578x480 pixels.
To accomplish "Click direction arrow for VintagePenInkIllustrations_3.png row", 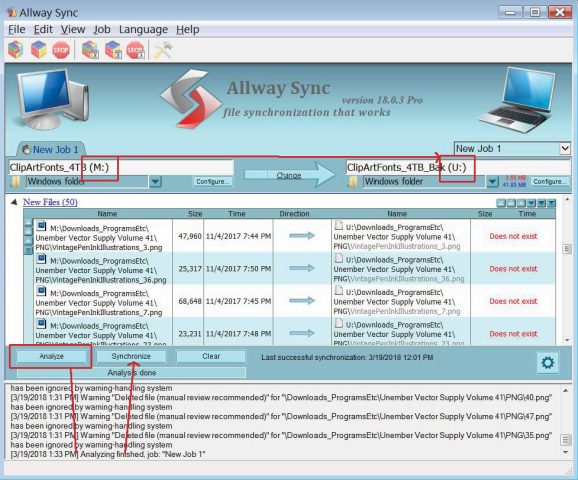I will point(302,236).
